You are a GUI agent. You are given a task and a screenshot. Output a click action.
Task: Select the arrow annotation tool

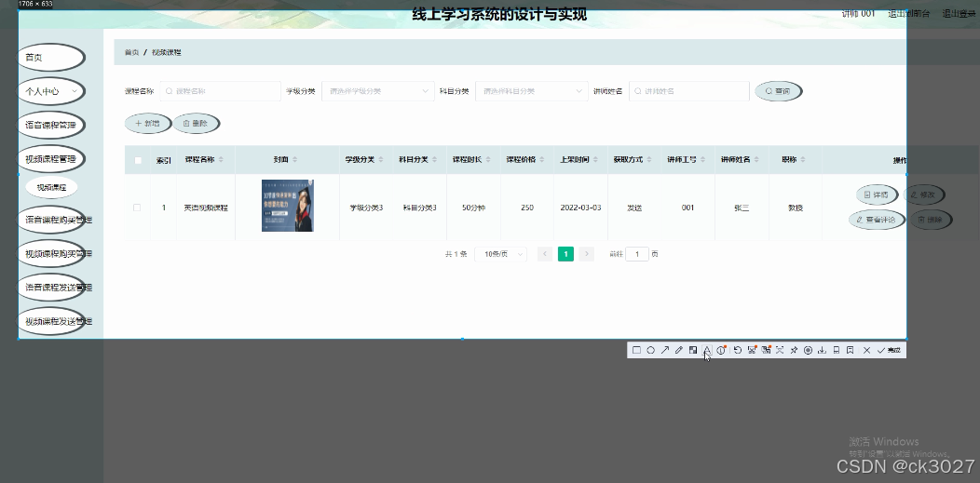pyautogui.click(x=665, y=350)
